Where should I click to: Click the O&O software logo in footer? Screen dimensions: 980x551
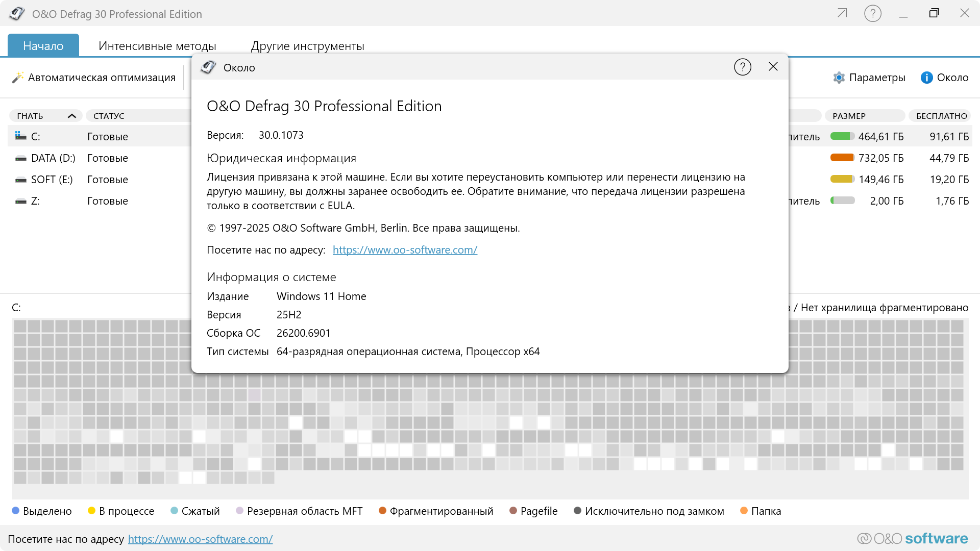tap(913, 539)
